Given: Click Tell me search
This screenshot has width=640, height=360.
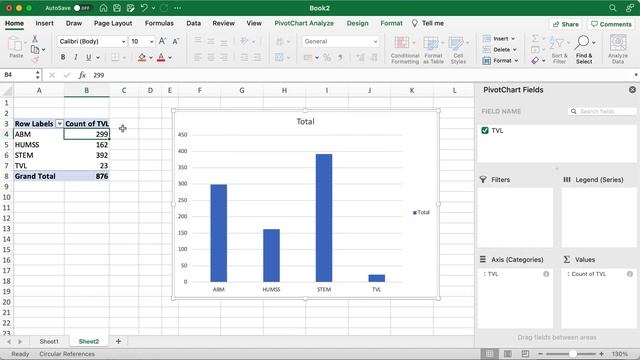Looking at the screenshot, I should point(428,23).
